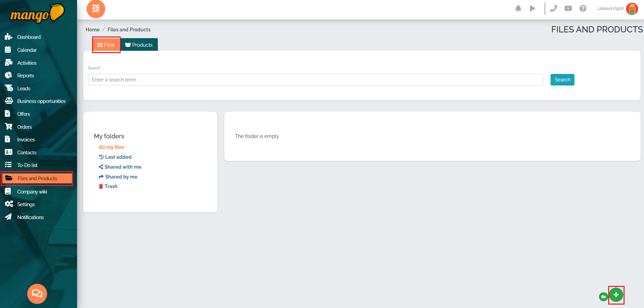Viewport: 644px width, 308px height.
Task: Go to Calendar menu label
Action: coord(27,50)
